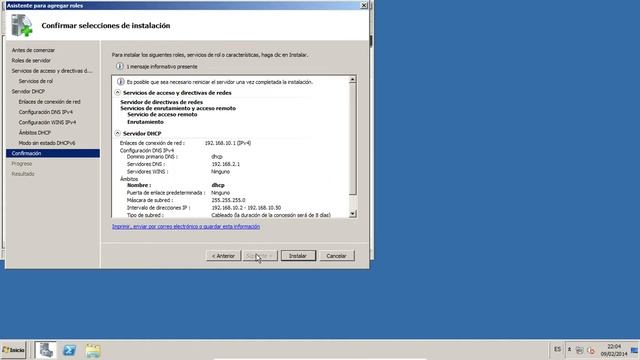Click Enrutamiento entry in summary
This screenshot has height=360, width=640.
point(145,122)
